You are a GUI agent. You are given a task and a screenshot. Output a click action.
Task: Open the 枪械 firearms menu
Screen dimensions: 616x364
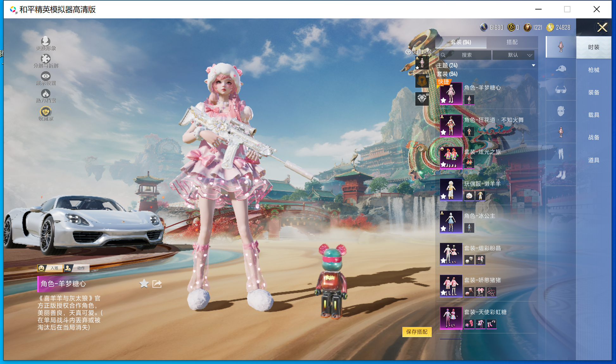point(594,70)
